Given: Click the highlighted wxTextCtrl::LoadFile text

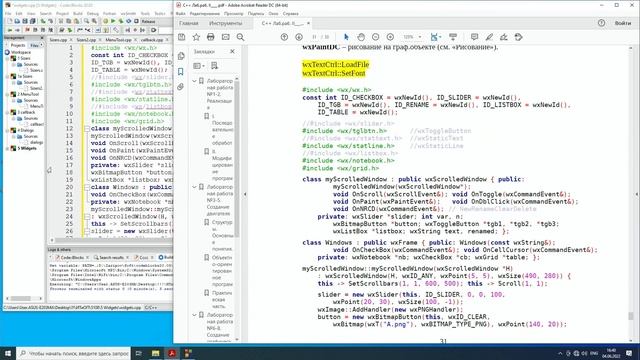Looking at the screenshot, I should tap(336, 64).
